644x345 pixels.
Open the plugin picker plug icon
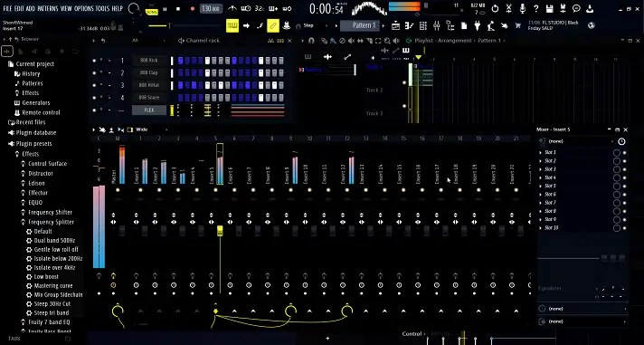(x=478, y=26)
